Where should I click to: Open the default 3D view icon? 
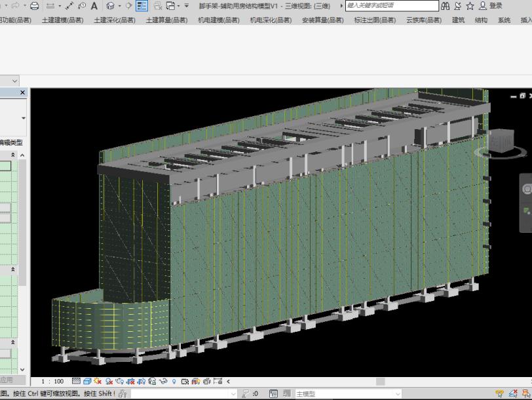click(111, 6)
